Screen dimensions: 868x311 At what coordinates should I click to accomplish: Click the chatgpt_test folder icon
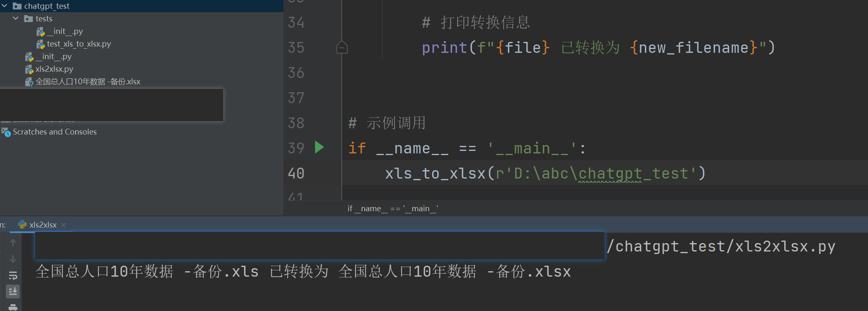click(x=17, y=6)
